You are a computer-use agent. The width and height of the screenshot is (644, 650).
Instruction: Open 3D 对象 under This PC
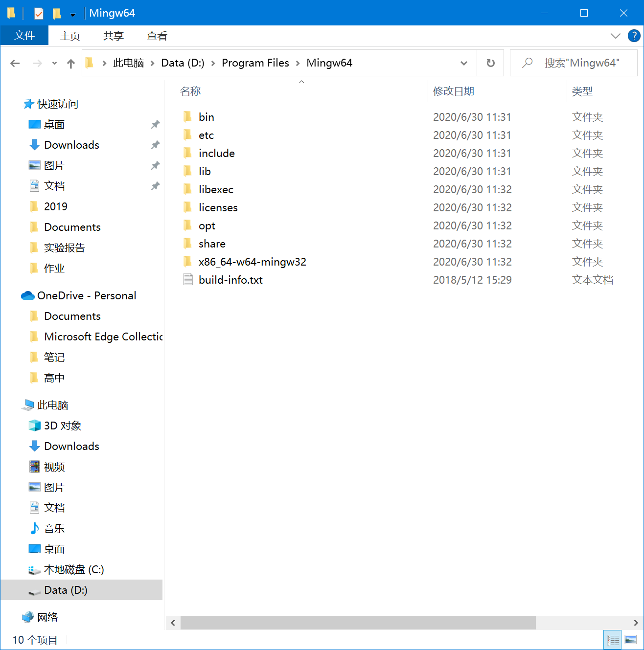click(x=63, y=426)
